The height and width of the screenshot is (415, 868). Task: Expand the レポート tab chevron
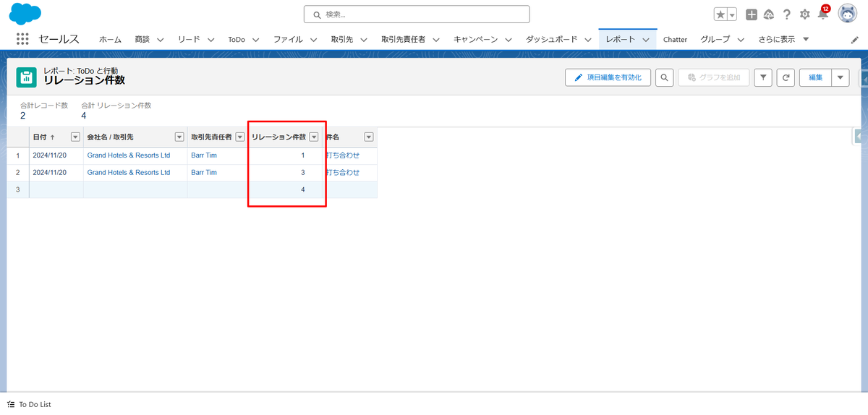point(647,39)
